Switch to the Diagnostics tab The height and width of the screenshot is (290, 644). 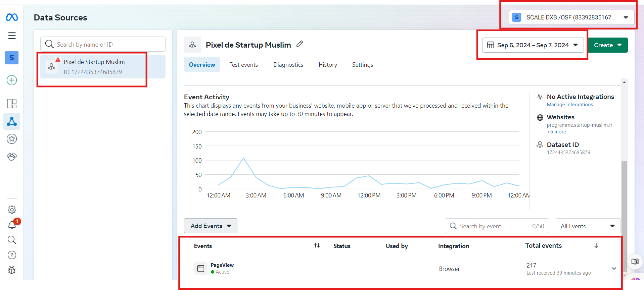288,65
